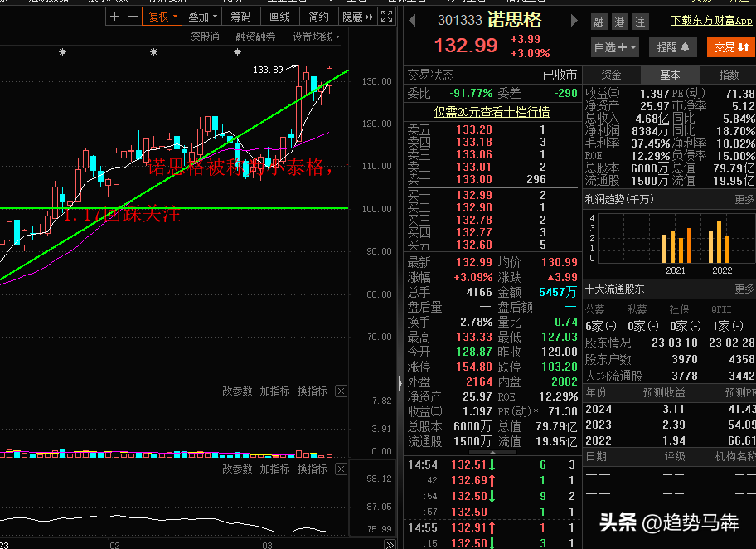Open the 叠加 dropdown
The width and height of the screenshot is (756, 549).
[x=202, y=17]
